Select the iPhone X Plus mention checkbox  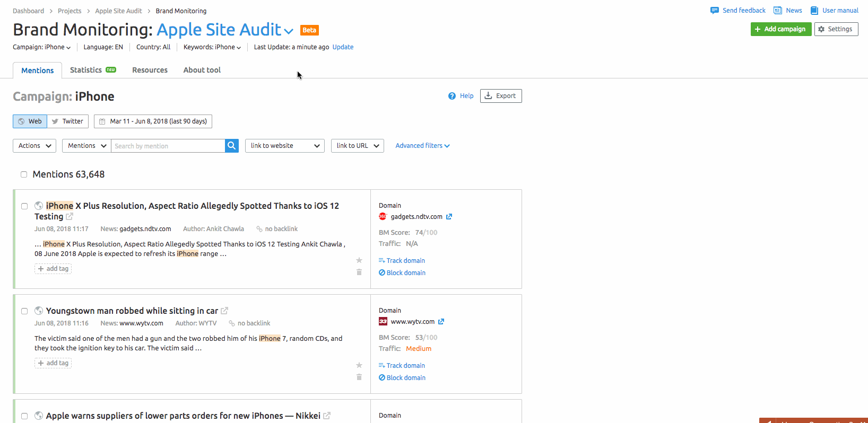pyautogui.click(x=24, y=206)
